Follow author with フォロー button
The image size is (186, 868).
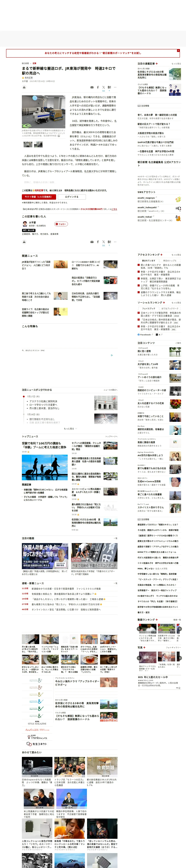pyautogui.click(x=61, y=224)
